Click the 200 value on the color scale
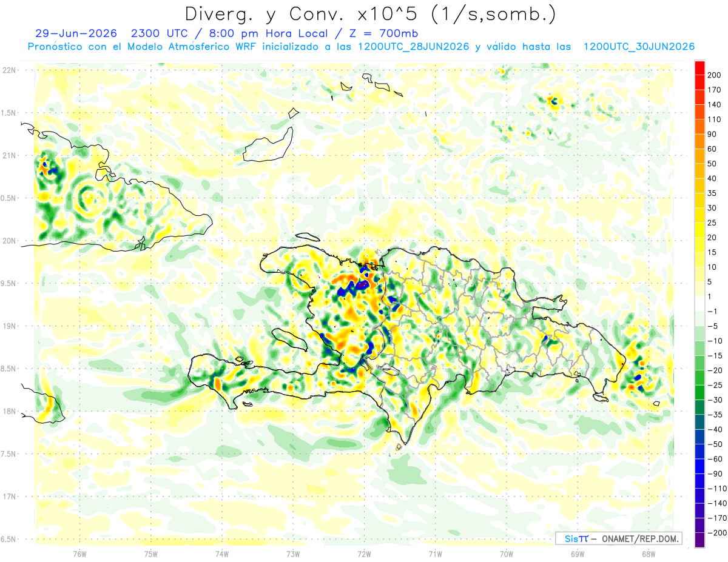Screen dimensions: 728x562 (715, 75)
